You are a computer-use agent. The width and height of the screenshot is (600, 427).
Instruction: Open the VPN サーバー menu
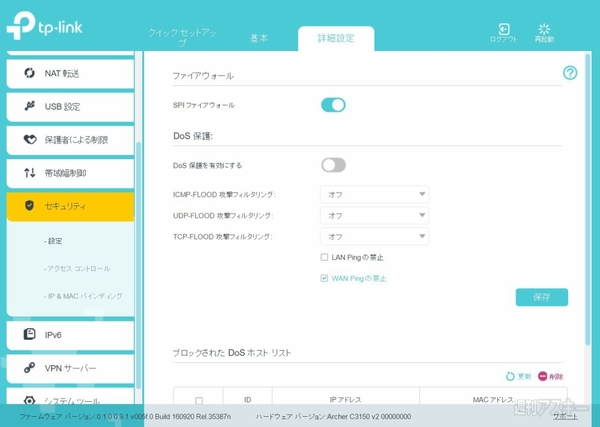tap(70, 368)
